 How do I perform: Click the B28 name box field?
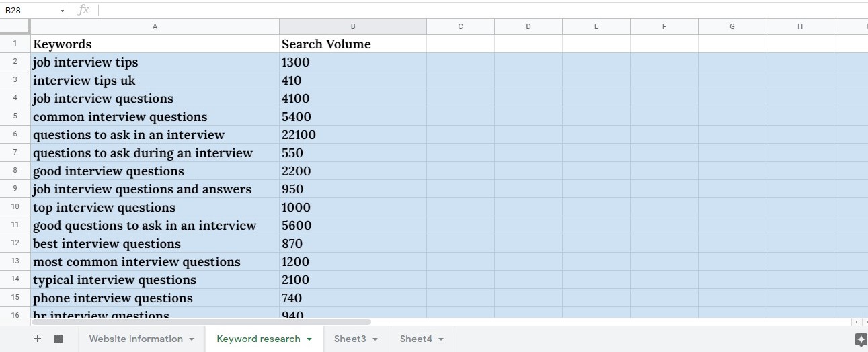(30, 11)
